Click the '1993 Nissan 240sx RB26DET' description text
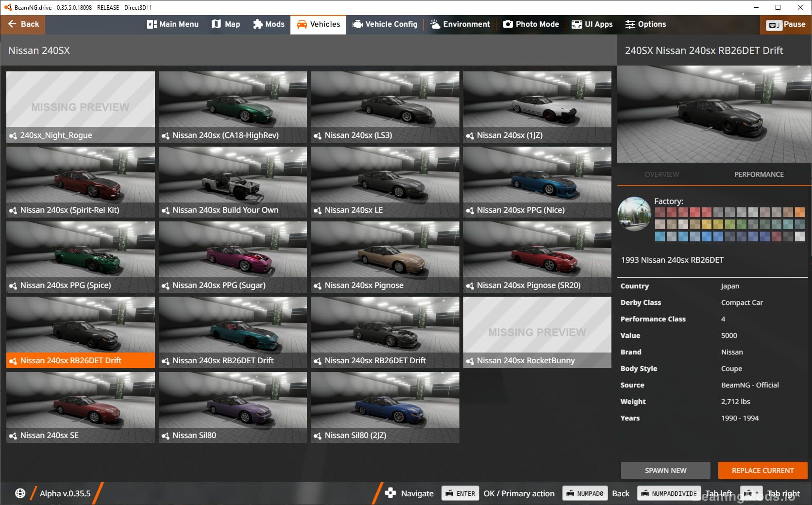The height and width of the screenshot is (505, 812). pos(672,260)
